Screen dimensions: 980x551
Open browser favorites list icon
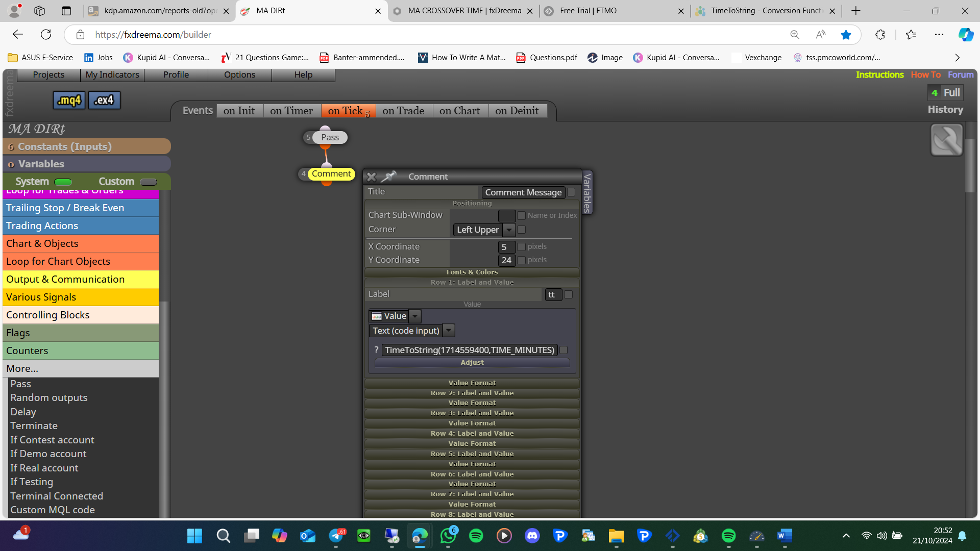coord(911,35)
